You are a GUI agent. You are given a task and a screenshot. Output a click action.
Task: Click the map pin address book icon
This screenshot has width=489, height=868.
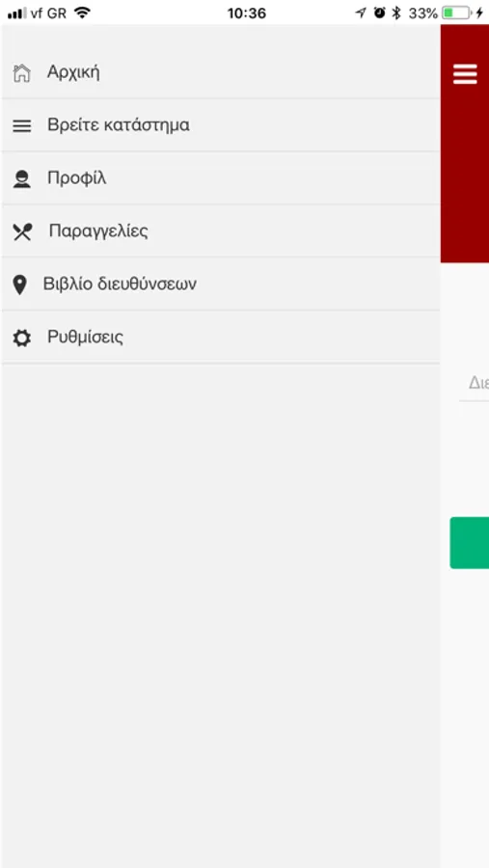pos(19,285)
